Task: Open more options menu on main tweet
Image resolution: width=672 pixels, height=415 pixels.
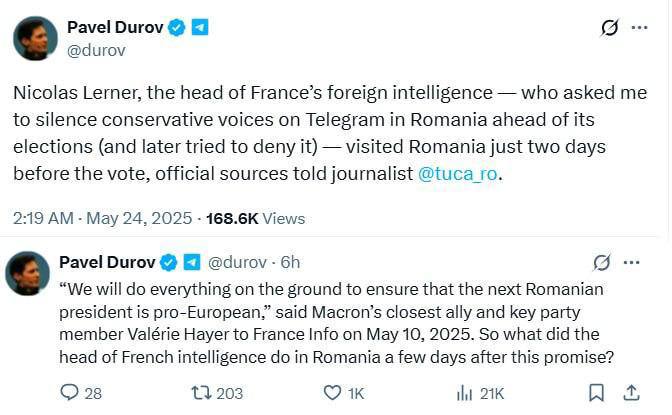Action: click(x=640, y=28)
